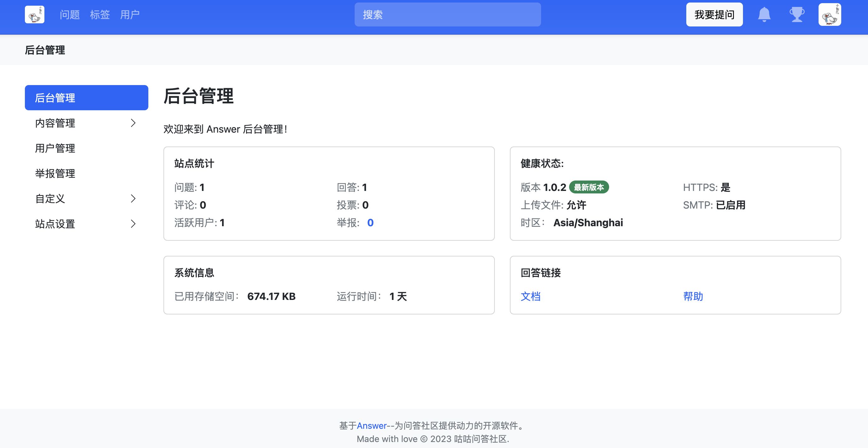868x448 pixels.
Task: Expand the 自定义 chevron arrow
Action: point(133,198)
